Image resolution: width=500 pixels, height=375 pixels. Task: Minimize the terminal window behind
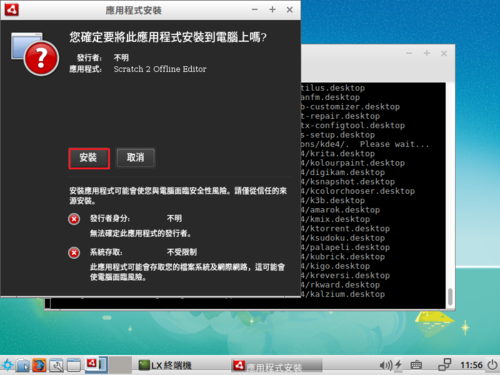pyautogui.click(x=409, y=53)
